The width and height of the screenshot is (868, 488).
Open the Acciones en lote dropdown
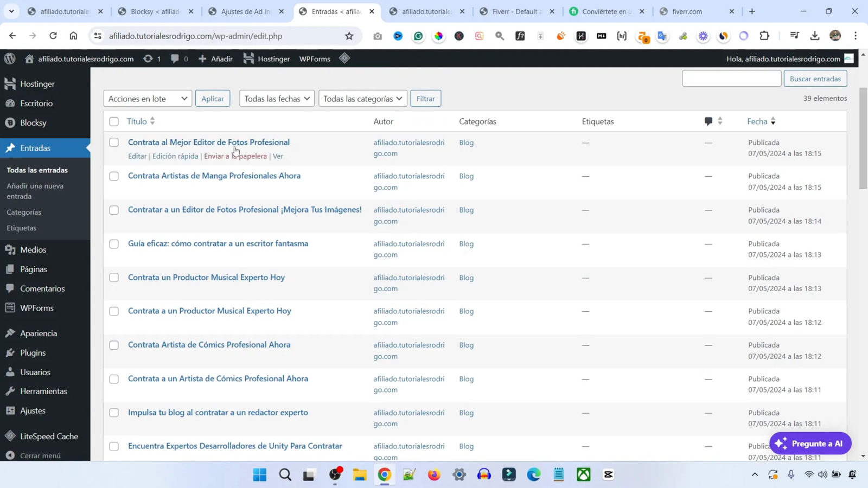(x=147, y=98)
